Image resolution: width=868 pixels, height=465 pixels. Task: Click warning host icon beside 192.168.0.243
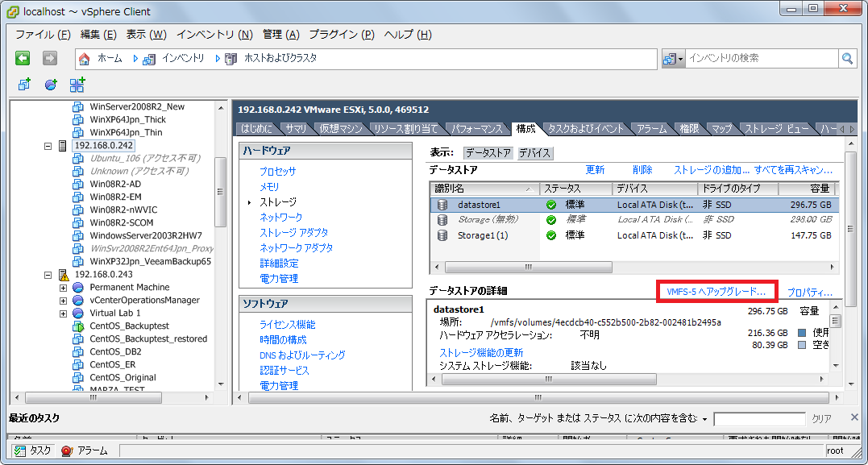pos(64,275)
